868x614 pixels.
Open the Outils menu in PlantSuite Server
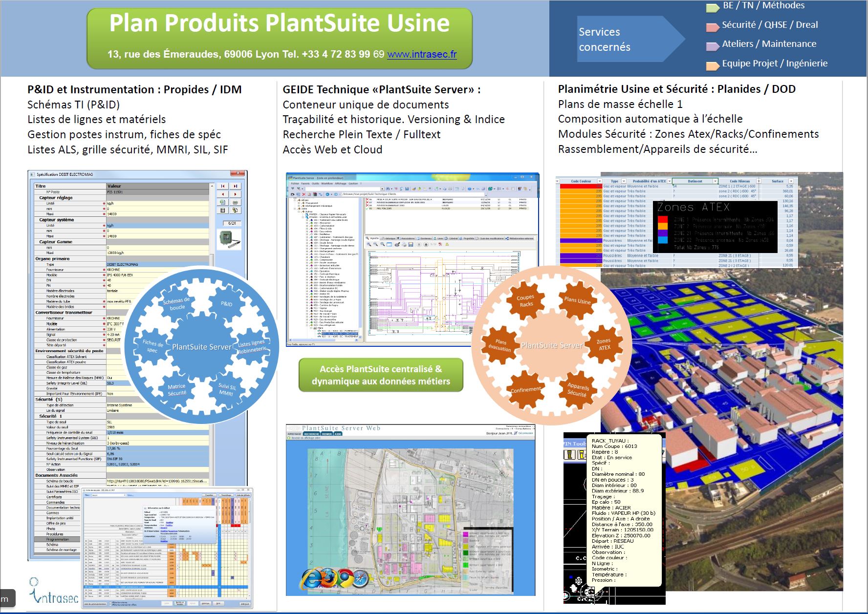coord(315,184)
